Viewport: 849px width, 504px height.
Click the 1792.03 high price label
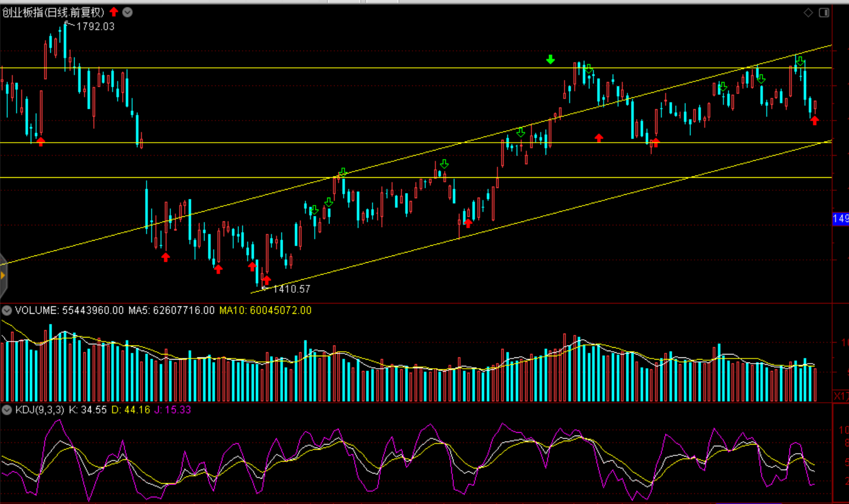[x=95, y=27]
